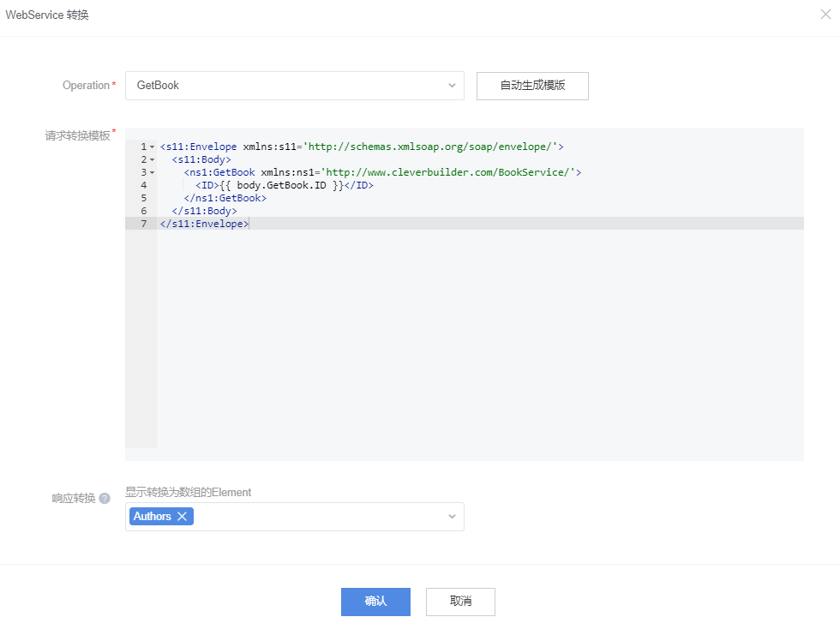Click line number 5 in the gutter

[x=143, y=198]
